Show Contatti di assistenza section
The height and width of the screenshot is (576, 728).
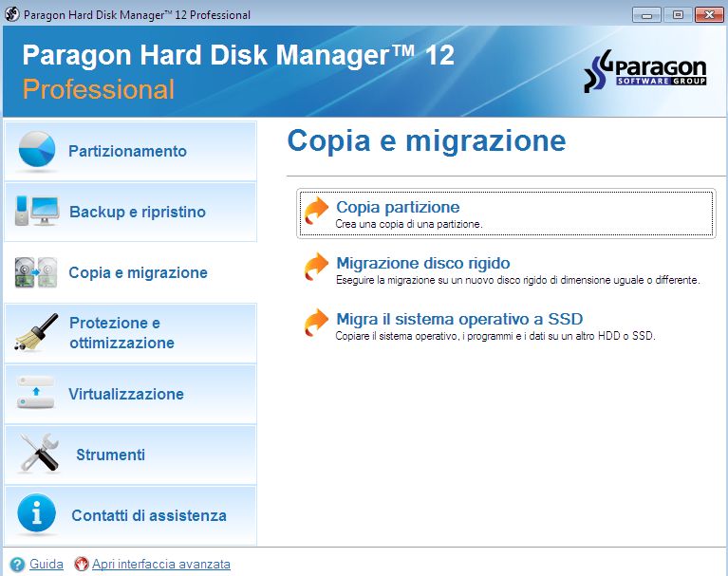(130, 515)
